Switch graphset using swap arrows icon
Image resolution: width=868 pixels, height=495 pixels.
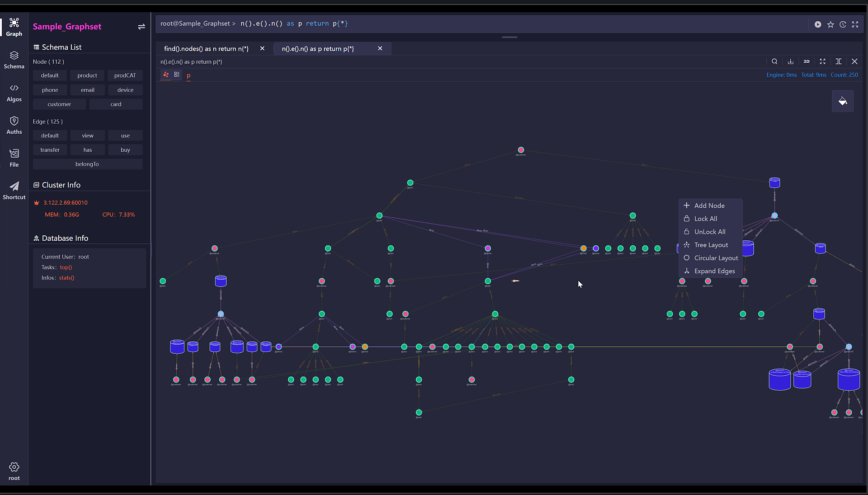tap(141, 27)
